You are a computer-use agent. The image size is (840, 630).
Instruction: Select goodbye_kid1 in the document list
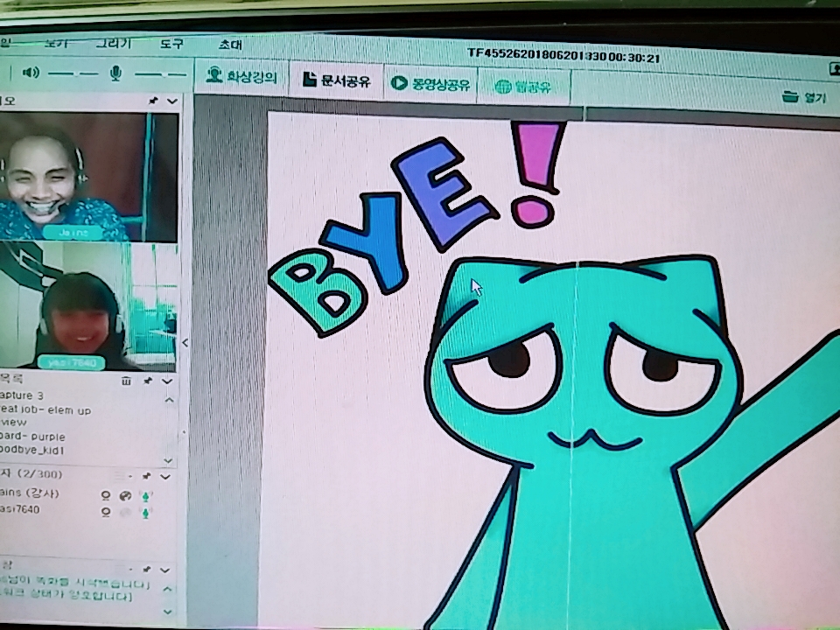click(x=35, y=450)
